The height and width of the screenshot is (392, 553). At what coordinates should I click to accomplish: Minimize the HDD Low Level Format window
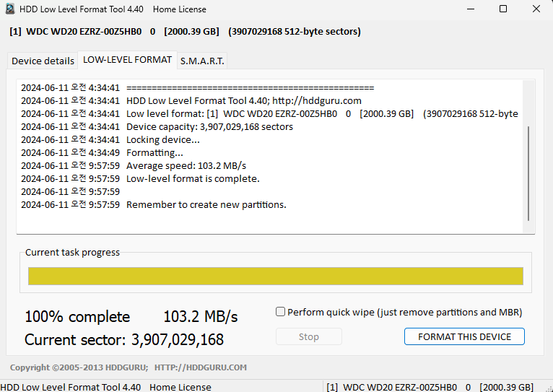click(471, 9)
